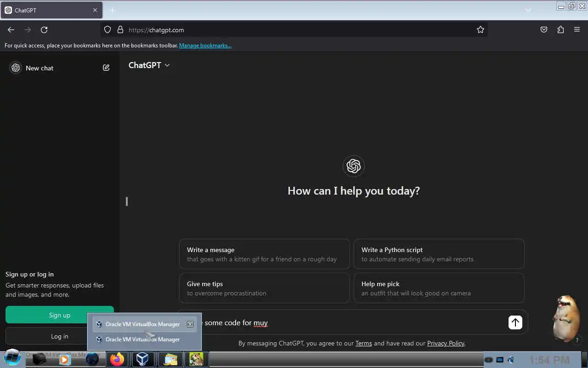Viewport: 588px width, 368px height.
Task: Click the How can I help you today heading
Action: coord(354,191)
